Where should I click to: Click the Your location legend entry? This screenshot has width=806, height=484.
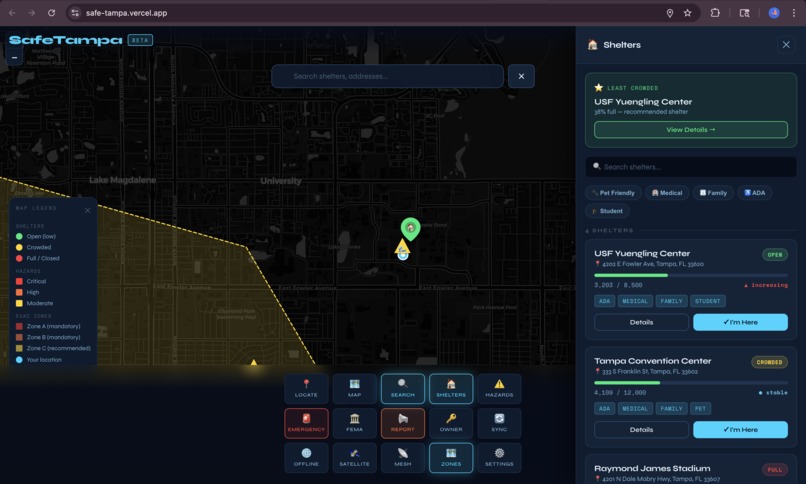(x=39, y=360)
